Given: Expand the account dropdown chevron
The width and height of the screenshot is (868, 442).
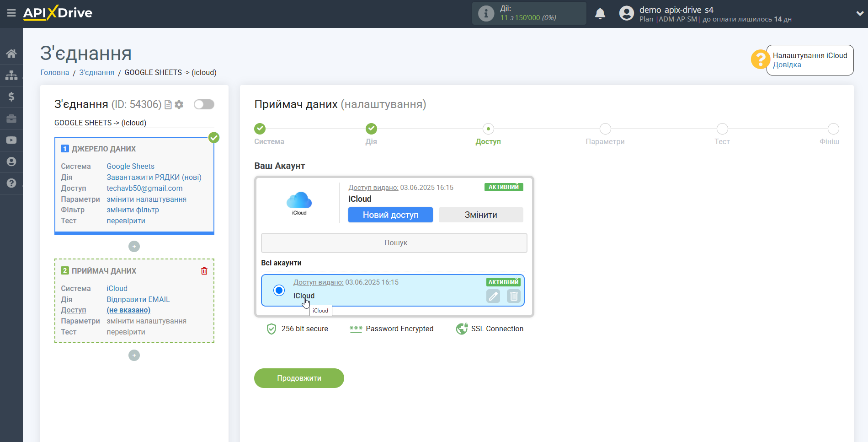Looking at the screenshot, I should (860, 13).
